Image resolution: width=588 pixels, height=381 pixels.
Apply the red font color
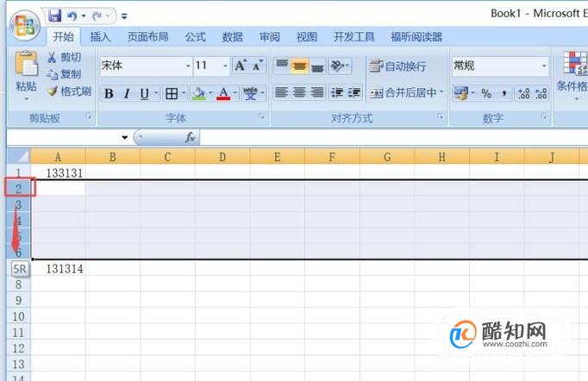[x=223, y=93]
